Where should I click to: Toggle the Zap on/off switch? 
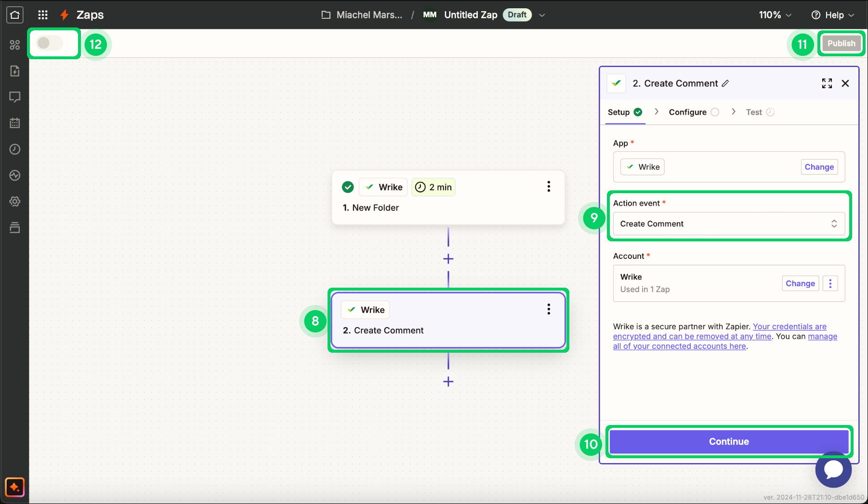[50, 43]
